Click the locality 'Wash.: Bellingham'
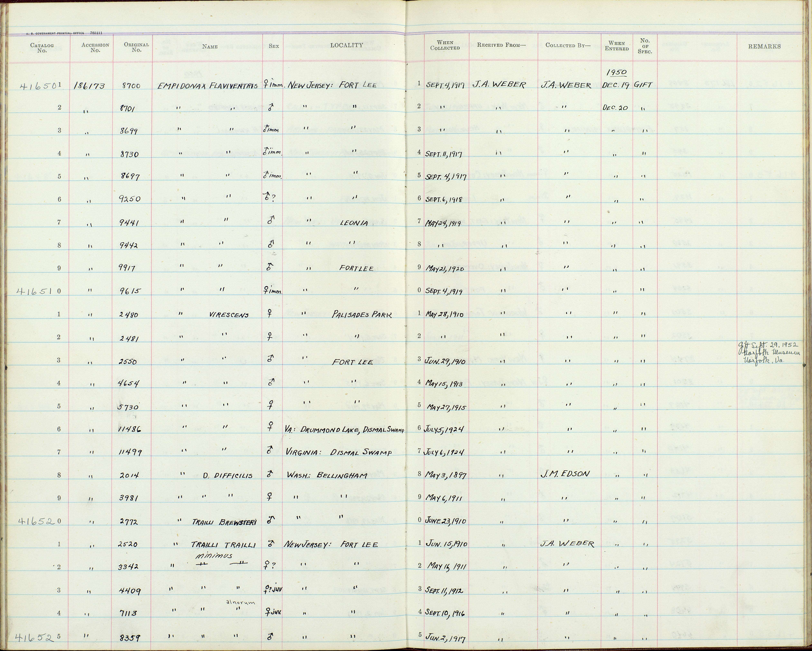Screen dimensions: 812x651 [x=327, y=475]
